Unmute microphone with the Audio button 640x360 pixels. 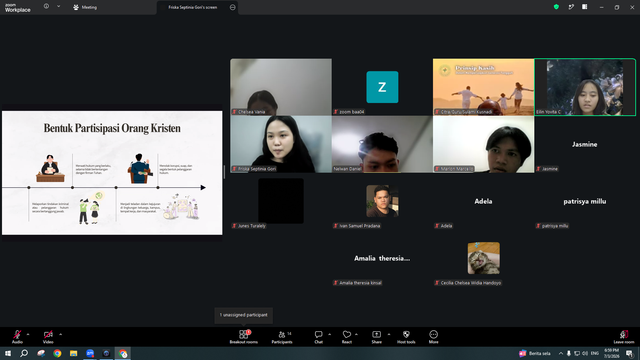tap(17, 336)
